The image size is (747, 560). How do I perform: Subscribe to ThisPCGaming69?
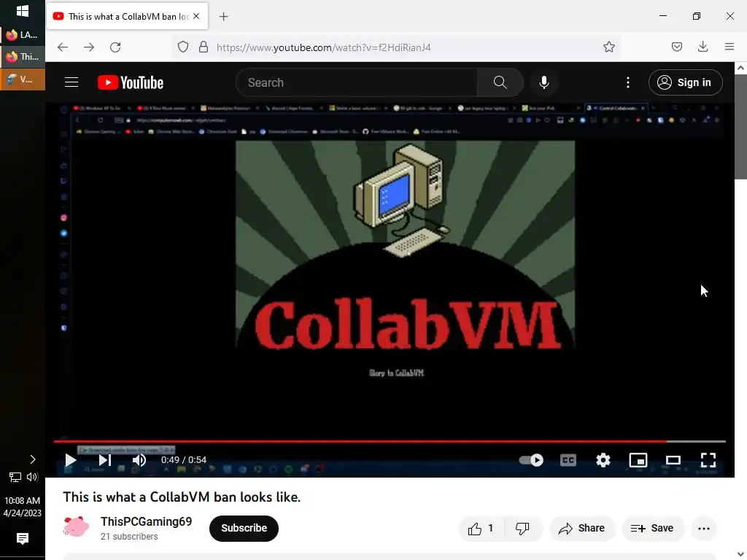click(x=244, y=528)
